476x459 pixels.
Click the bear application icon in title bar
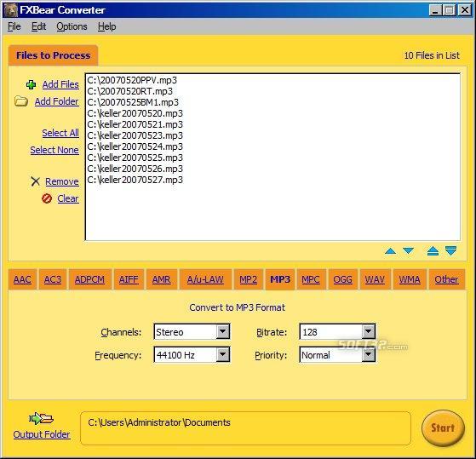click(11, 10)
